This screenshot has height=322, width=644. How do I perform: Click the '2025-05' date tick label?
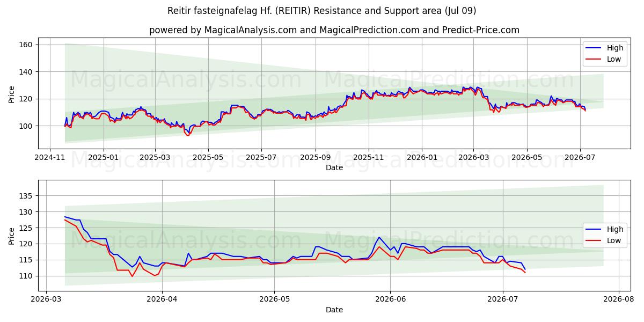tap(208, 158)
